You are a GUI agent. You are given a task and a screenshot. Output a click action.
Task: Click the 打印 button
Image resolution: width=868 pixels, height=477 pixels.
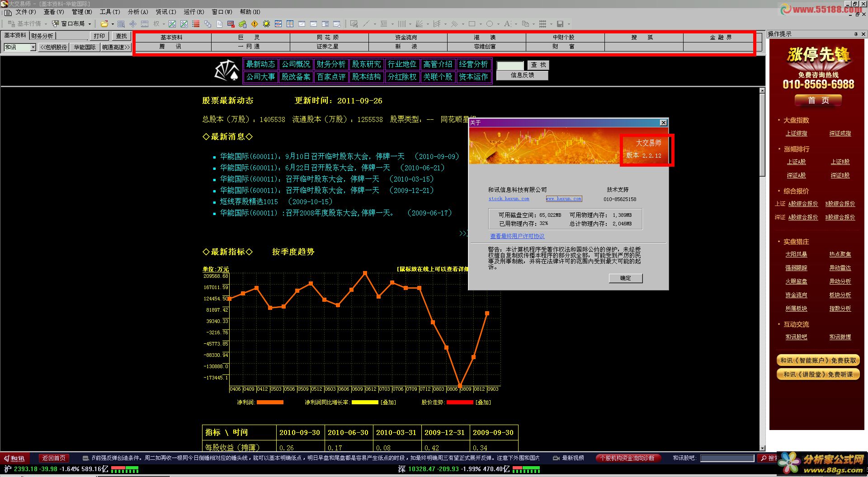tap(99, 36)
